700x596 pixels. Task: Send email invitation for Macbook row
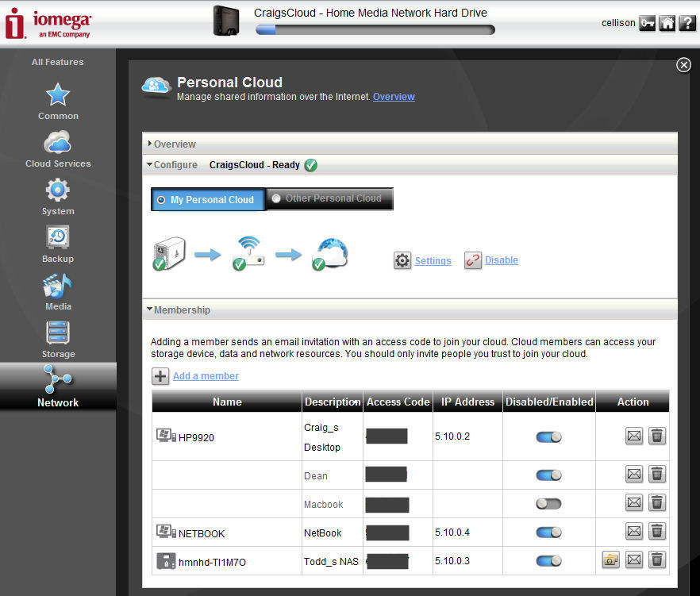coord(634,503)
